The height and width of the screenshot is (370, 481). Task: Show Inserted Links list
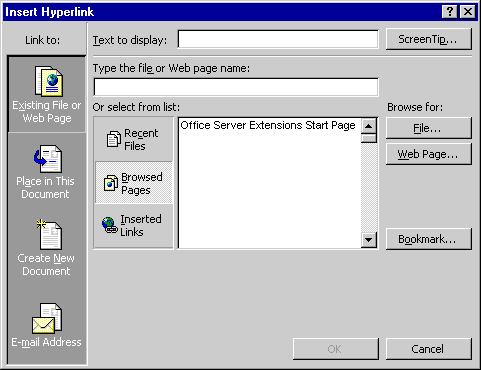(x=134, y=226)
